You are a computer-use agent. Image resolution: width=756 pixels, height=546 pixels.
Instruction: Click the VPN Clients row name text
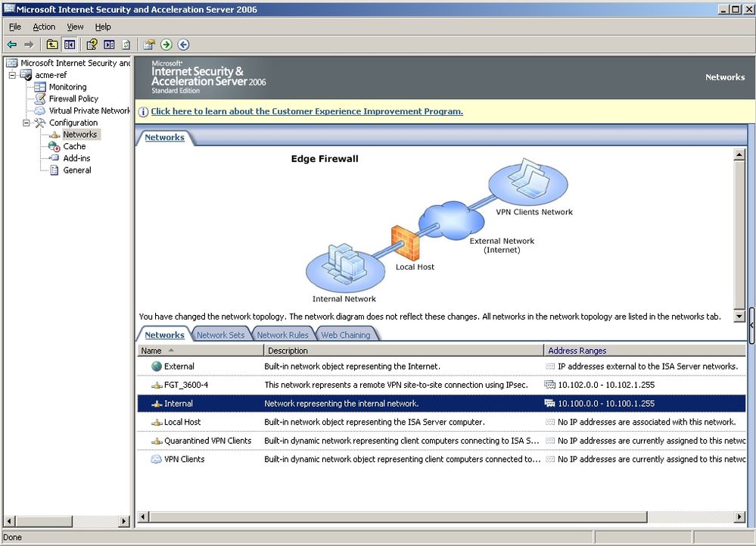tap(184, 459)
